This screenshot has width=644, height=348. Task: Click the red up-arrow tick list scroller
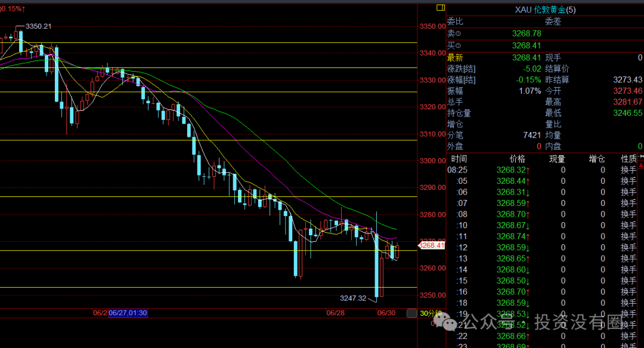(x=641, y=165)
